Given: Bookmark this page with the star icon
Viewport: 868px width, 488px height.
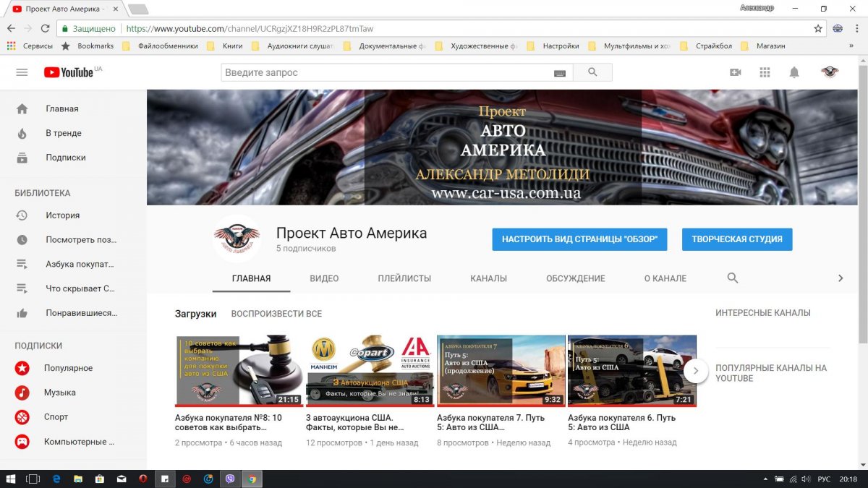Looking at the screenshot, I should (x=818, y=28).
